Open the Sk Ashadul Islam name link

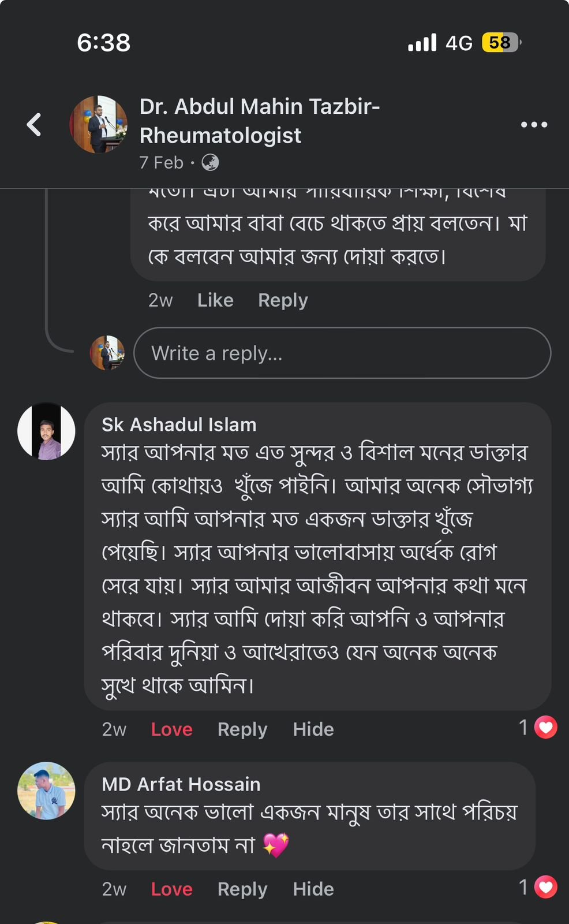click(x=179, y=424)
